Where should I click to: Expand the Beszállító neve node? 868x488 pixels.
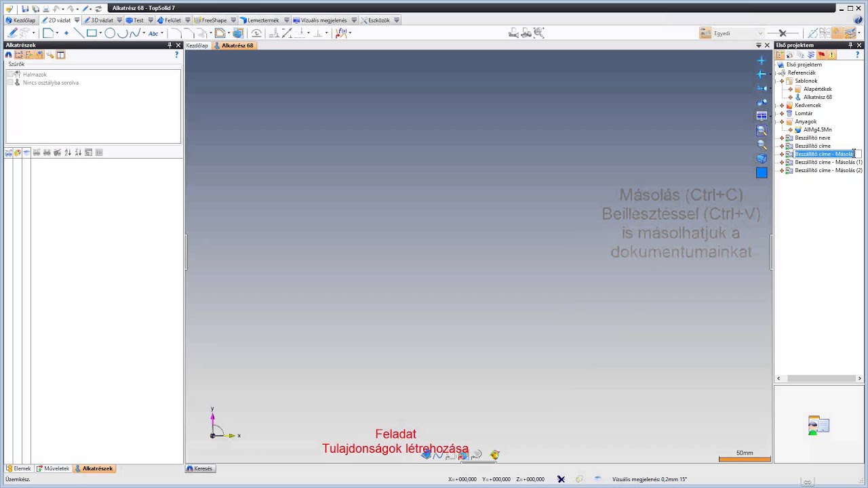click(782, 138)
